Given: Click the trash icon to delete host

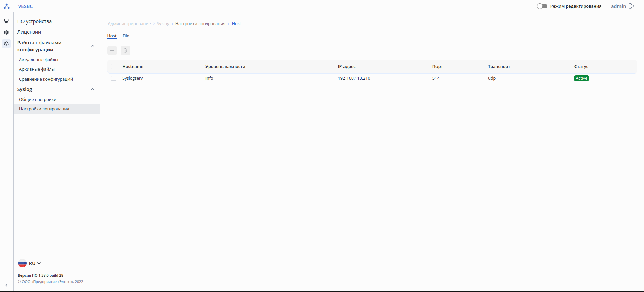Looking at the screenshot, I should pos(125,50).
